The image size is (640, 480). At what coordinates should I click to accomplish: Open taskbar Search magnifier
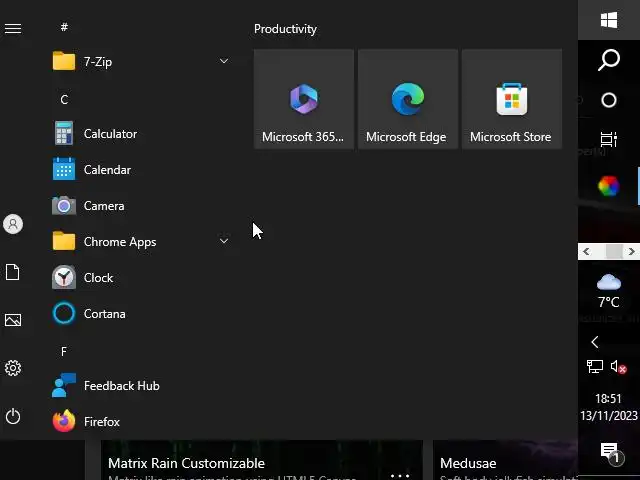pyautogui.click(x=609, y=60)
